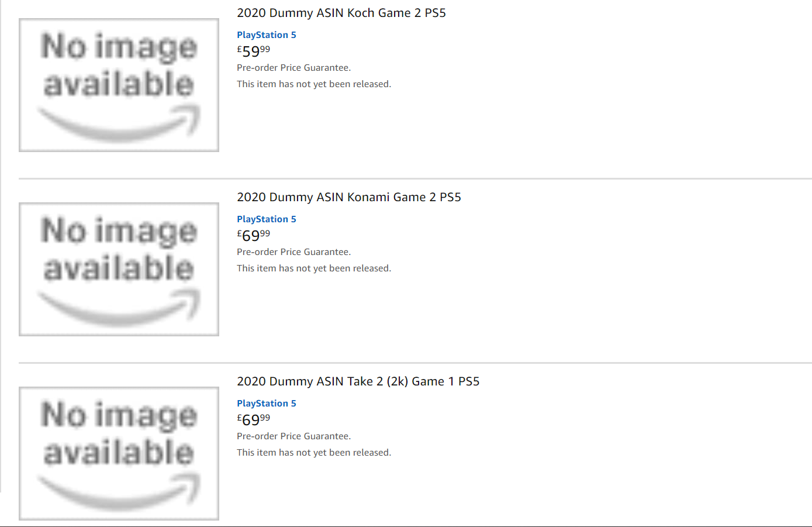Click PlayStation 5 link under the Konami game
The width and height of the screenshot is (812, 527).
[x=266, y=219]
